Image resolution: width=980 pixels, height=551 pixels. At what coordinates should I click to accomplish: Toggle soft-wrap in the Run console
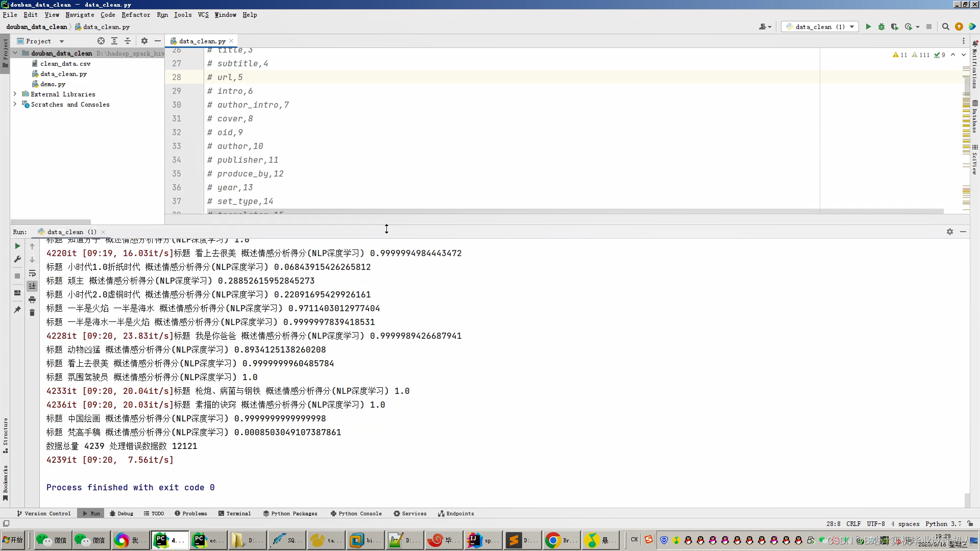(x=32, y=273)
